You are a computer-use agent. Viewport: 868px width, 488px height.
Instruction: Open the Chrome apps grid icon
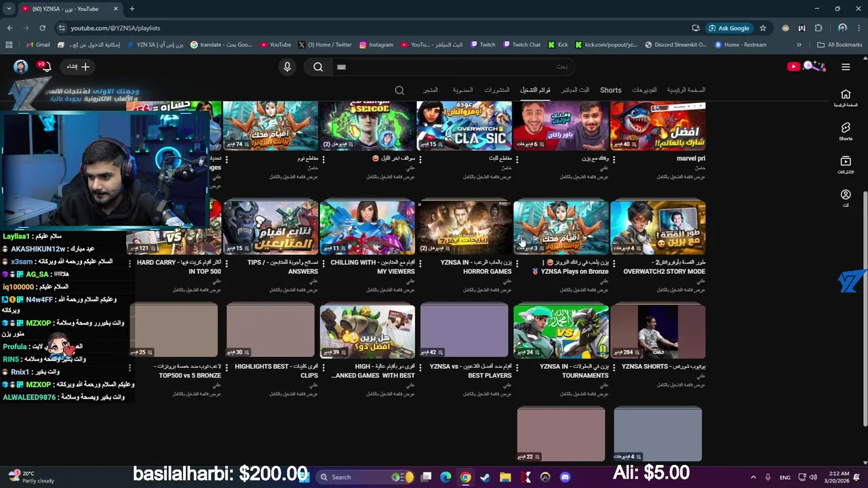click(x=9, y=45)
